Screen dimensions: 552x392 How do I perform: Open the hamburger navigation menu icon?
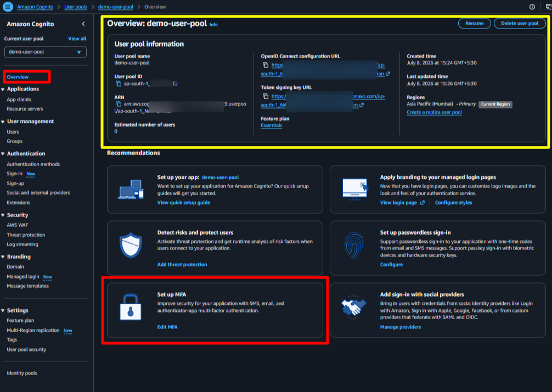point(8,7)
